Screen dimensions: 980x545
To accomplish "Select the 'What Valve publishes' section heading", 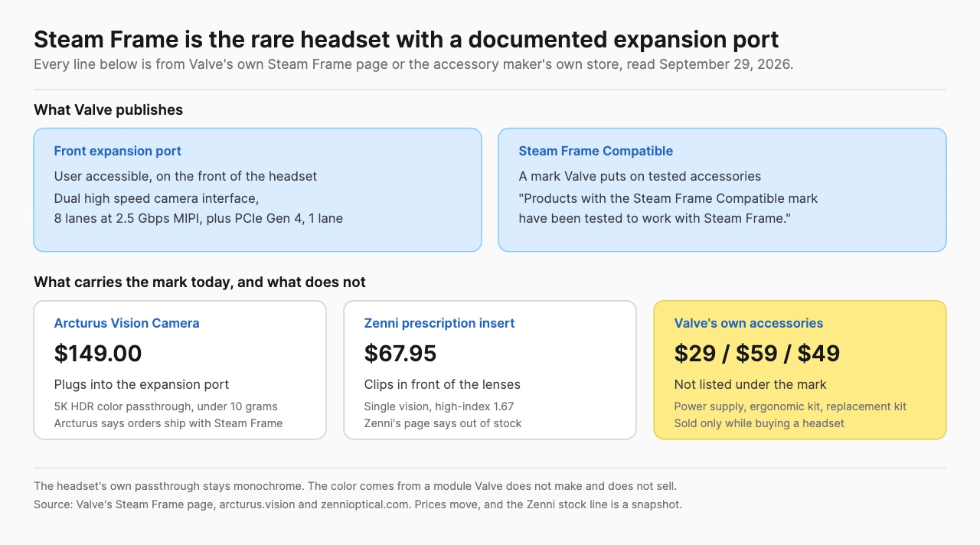I will (108, 109).
